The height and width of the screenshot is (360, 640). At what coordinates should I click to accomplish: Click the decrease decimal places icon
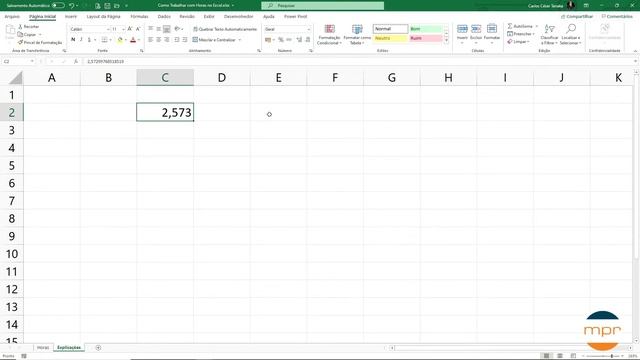pyautogui.click(x=307, y=40)
